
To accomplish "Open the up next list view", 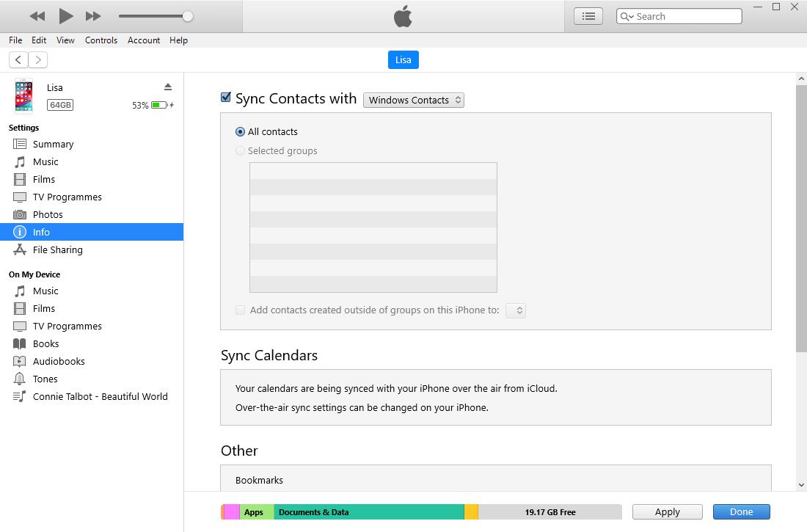I will 588,15.
